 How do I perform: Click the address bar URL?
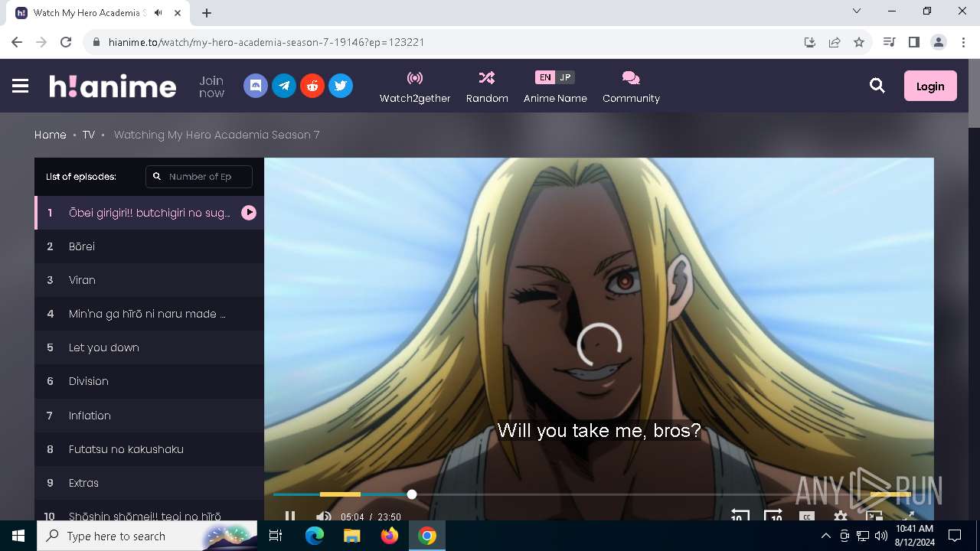[266, 42]
